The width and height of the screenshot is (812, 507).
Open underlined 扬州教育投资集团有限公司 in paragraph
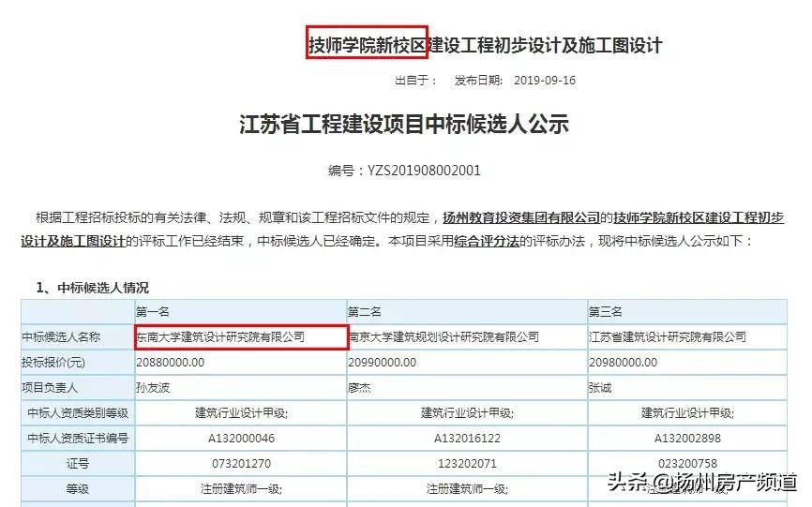[521, 217]
